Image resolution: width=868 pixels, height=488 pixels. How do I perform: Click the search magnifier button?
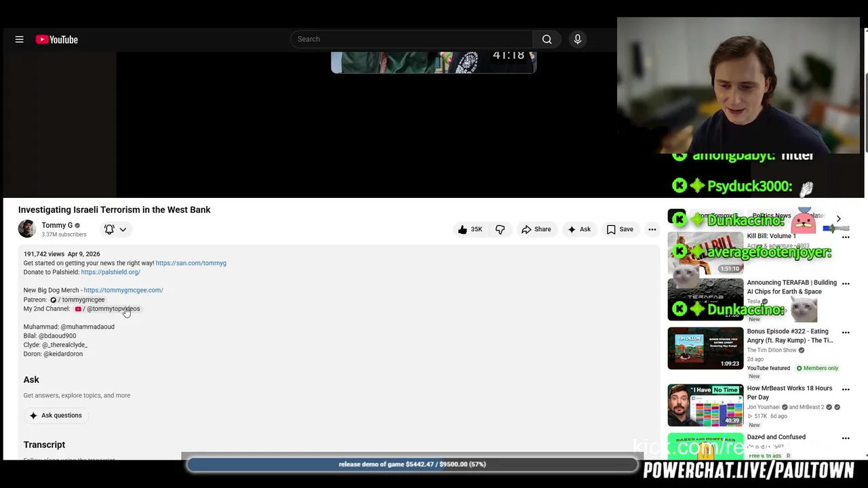[x=547, y=39]
